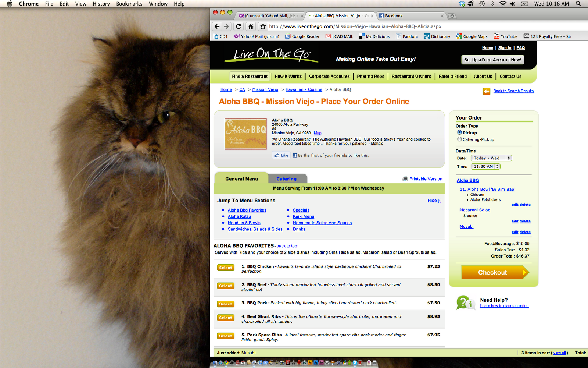Open the browser home icon
Image resolution: width=588 pixels, height=368 pixels.
(x=251, y=26)
